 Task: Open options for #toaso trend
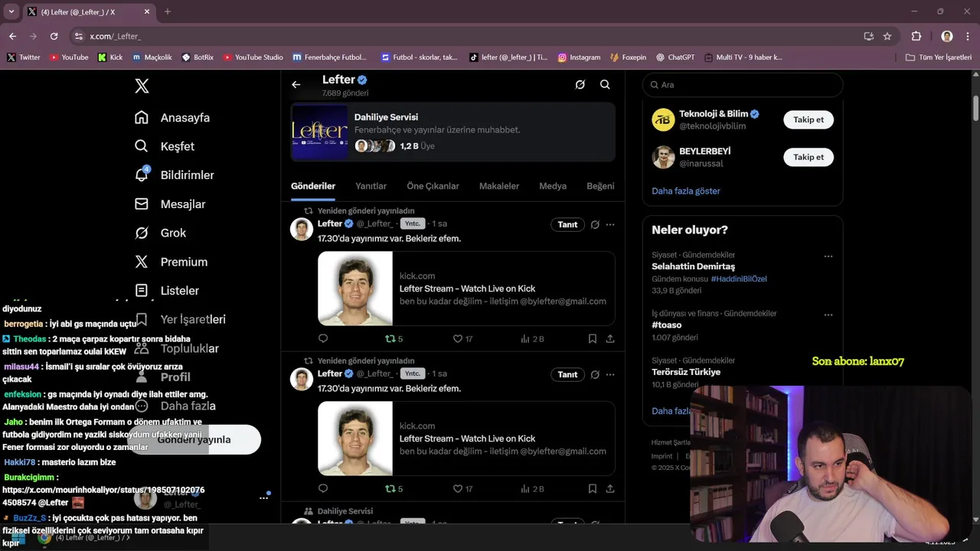[x=828, y=315]
